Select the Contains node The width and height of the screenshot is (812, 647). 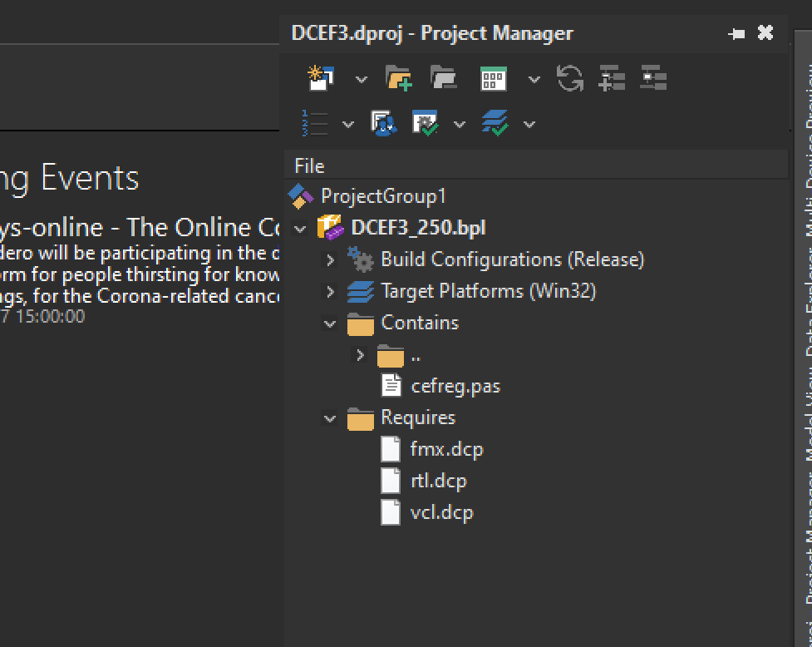click(420, 323)
